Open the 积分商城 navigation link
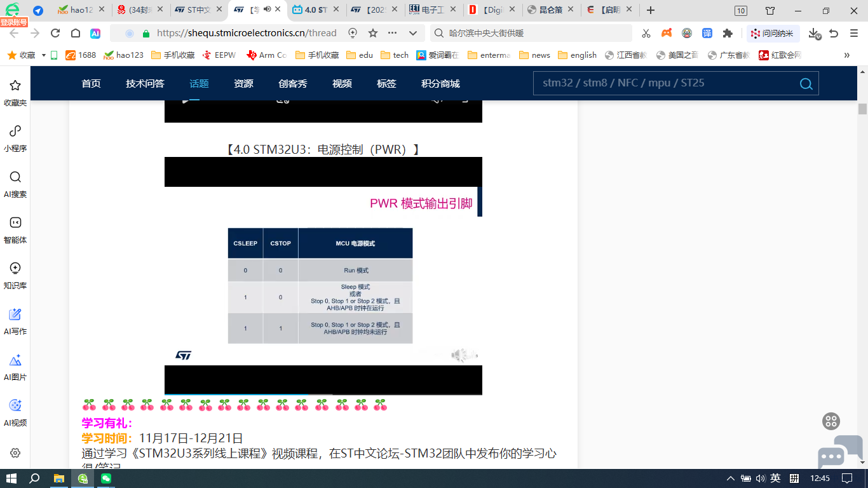Image resolution: width=868 pixels, height=488 pixels. [440, 84]
